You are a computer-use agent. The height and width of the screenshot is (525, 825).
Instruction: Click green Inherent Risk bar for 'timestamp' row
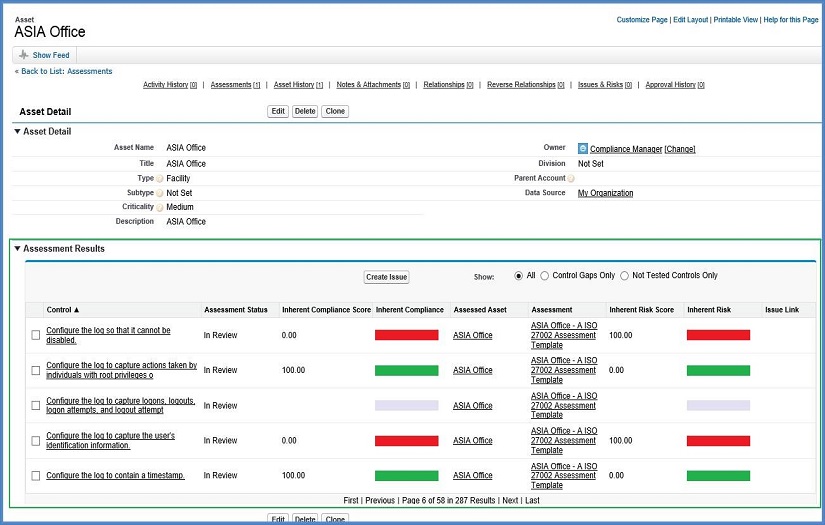(718, 476)
